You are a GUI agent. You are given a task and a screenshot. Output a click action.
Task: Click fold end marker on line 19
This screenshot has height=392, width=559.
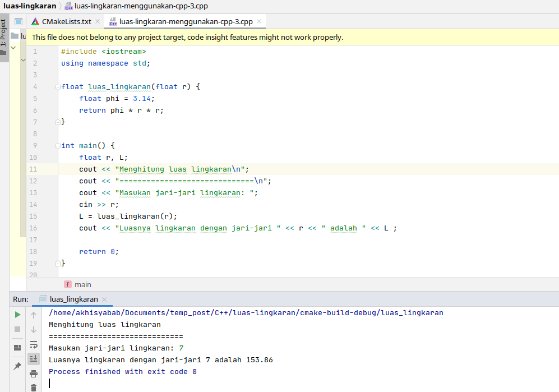(x=58, y=263)
